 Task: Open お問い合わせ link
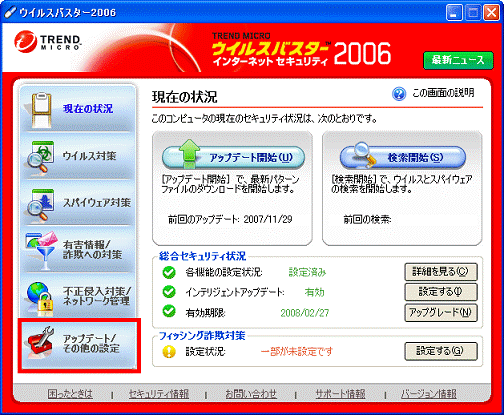(x=251, y=394)
